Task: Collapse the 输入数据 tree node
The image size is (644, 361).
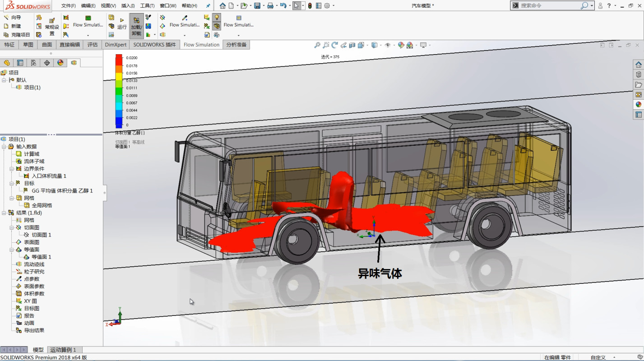Action: 4,147
